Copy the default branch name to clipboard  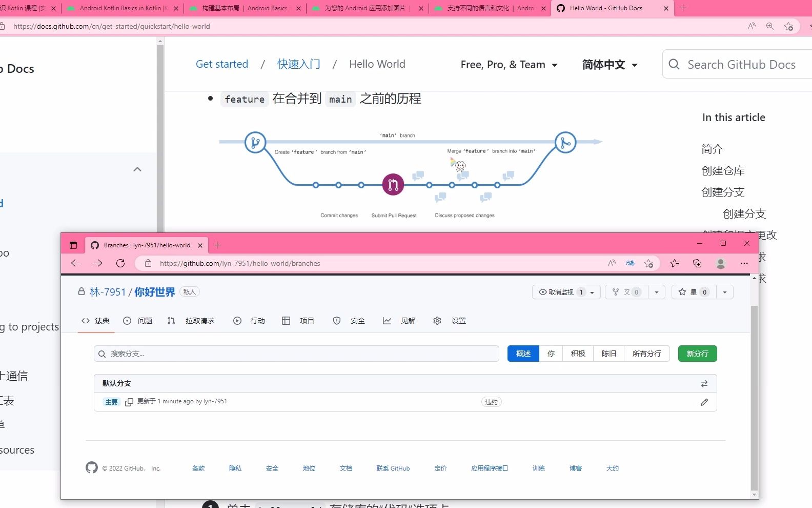tap(129, 402)
